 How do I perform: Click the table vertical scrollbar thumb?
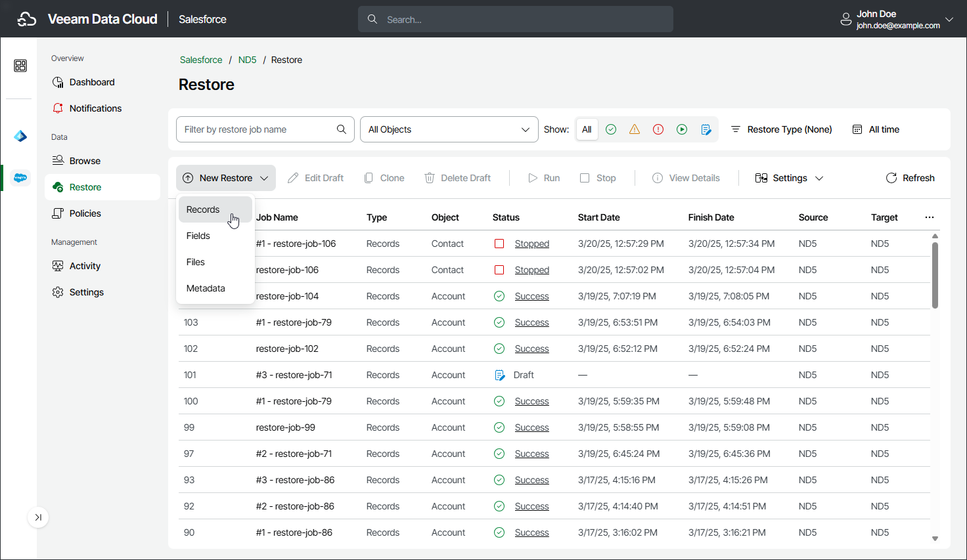pyautogui.click(x=935, y=274)
